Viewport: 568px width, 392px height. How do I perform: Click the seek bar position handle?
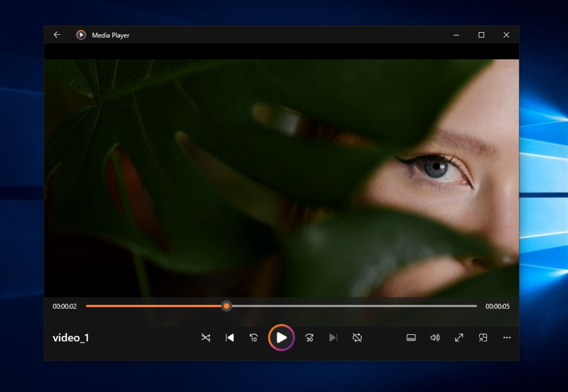tap(226, 306)
